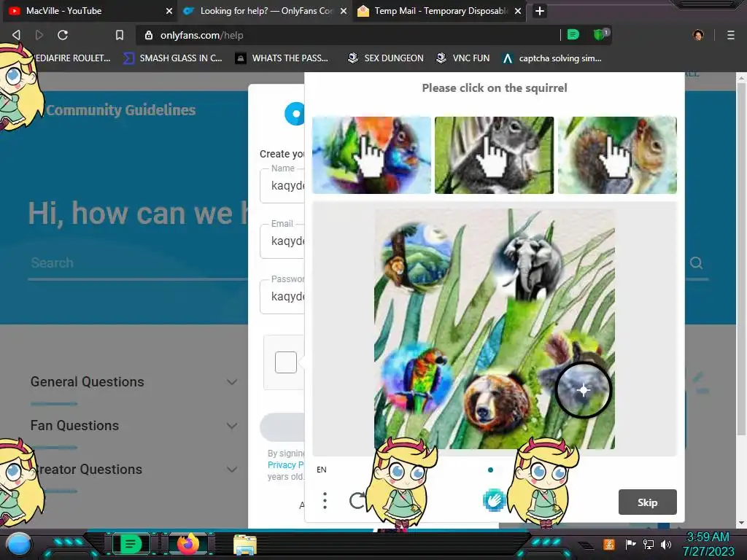
Task: Go back with the browser back arrow
Action: coord(16,35)
